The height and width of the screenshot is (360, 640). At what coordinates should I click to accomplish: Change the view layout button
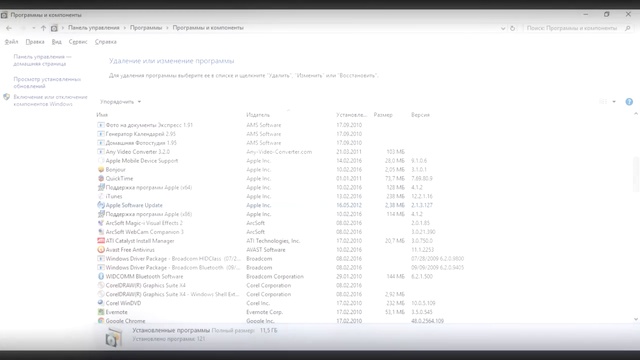click(603, 102)
